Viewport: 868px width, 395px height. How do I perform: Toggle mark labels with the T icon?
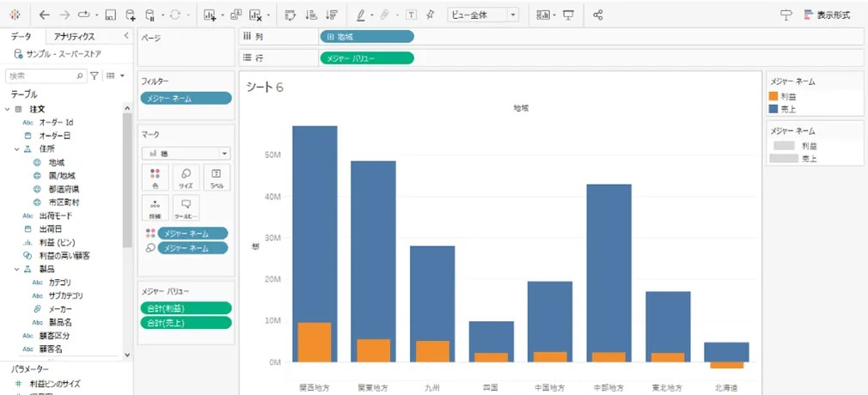coord(412,15)
